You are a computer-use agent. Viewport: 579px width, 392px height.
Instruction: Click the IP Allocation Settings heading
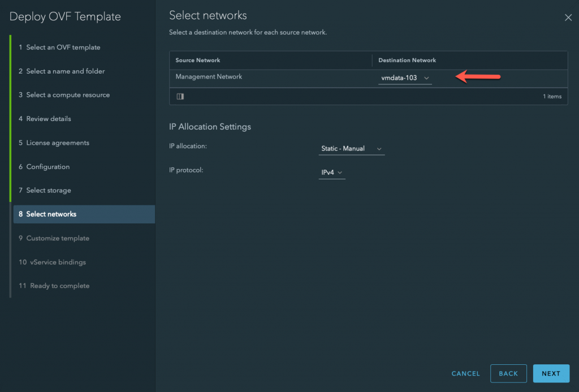pos(210,127)
